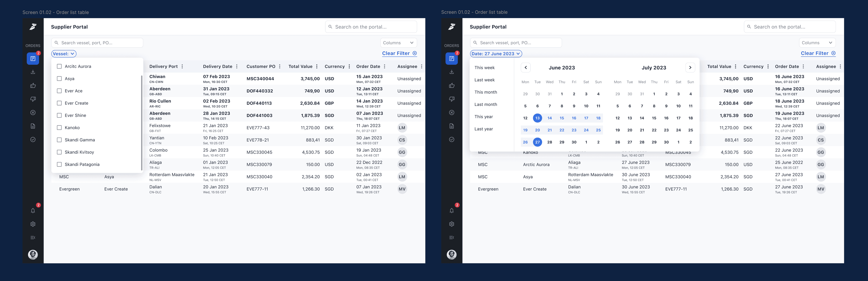Image resolution: width=868 pixels, height=281 pixels.
Task: Click the vessel search input field
Action: [97, 42]
